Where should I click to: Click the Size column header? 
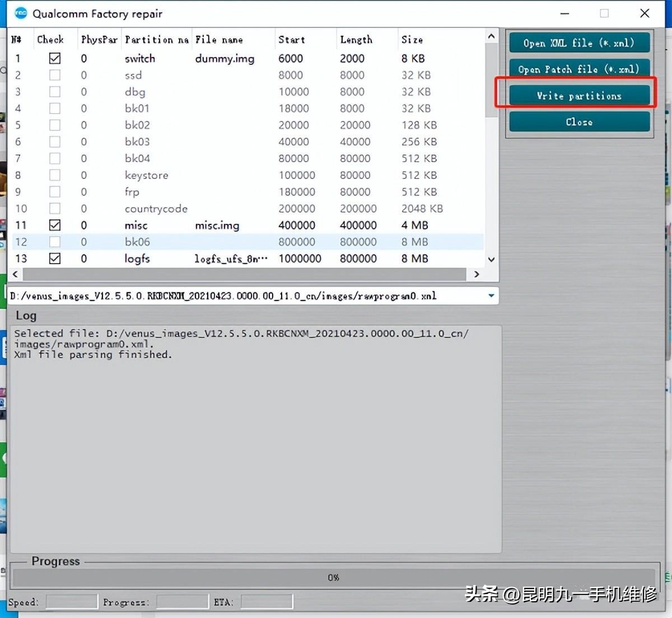click(412, 40)
